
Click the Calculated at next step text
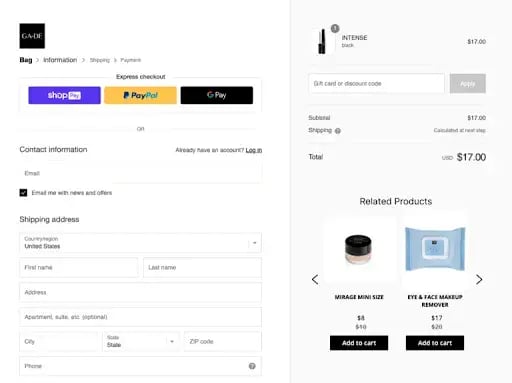click(x=459, y=130)
